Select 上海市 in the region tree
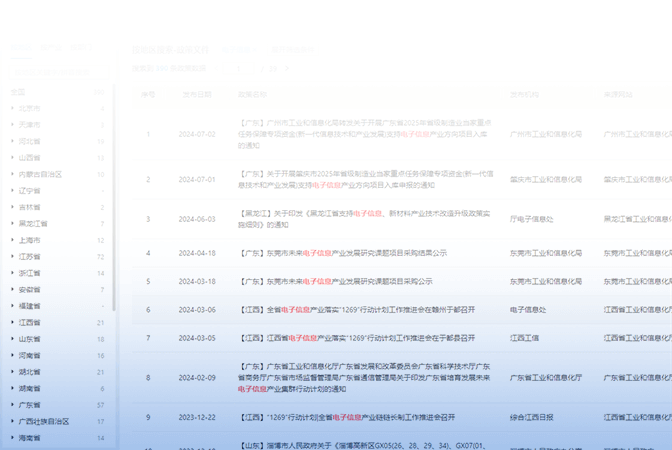 click(x=30, y=240)
